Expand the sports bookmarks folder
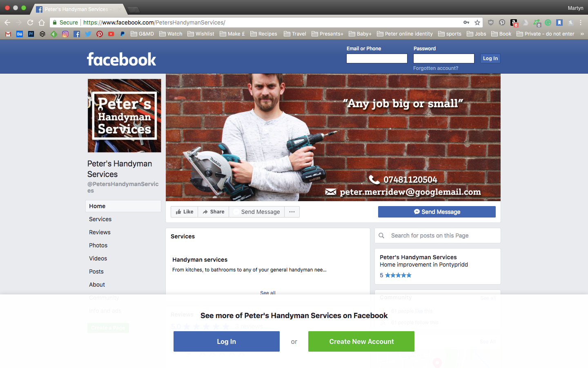 [x=450, y=34]
